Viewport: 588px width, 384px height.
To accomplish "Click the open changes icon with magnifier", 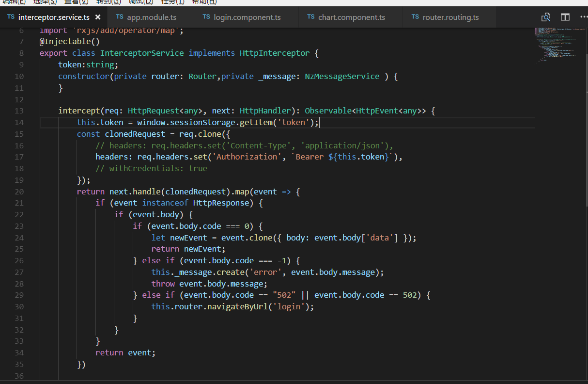I will click(546, 17).
